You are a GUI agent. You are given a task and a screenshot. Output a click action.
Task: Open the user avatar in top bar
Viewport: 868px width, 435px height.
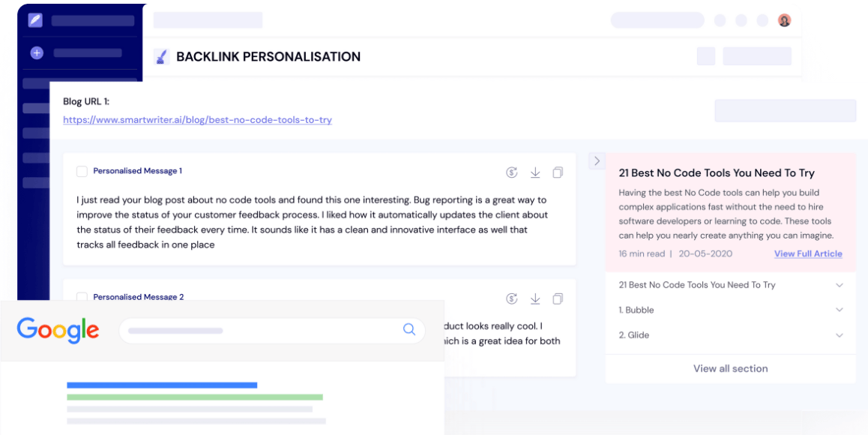784,20
